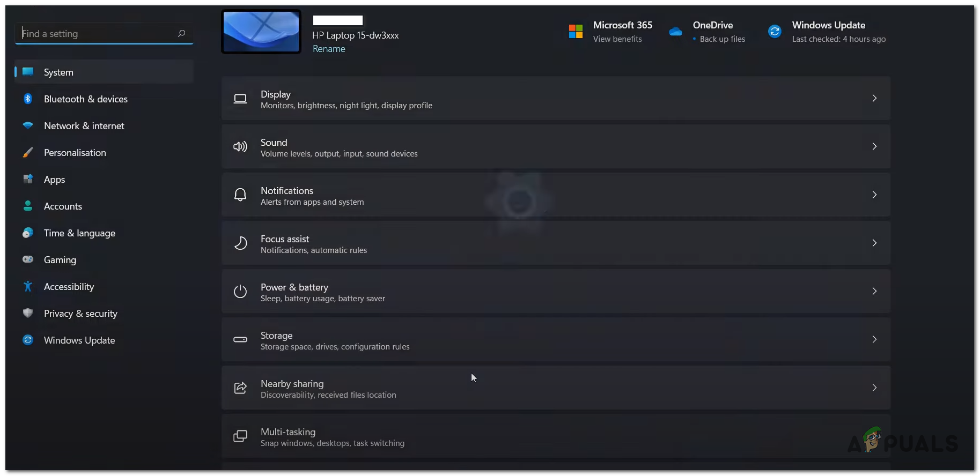Click the Network Wi-Fi icon in sidebar
The image size is (980, 476).
click(x=28, y=125)
